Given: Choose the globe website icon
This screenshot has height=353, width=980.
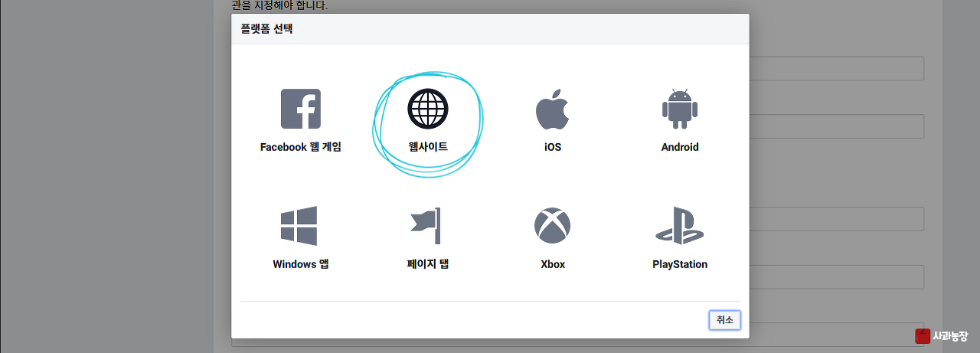Looking at the screenshot, I should pyautogui.click(x=427, y=109).
